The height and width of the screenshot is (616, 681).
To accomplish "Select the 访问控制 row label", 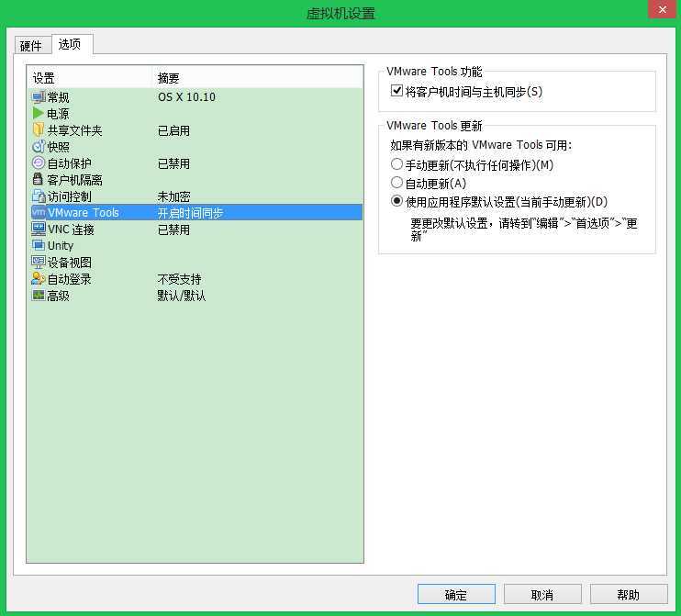I will coord(69,196).
